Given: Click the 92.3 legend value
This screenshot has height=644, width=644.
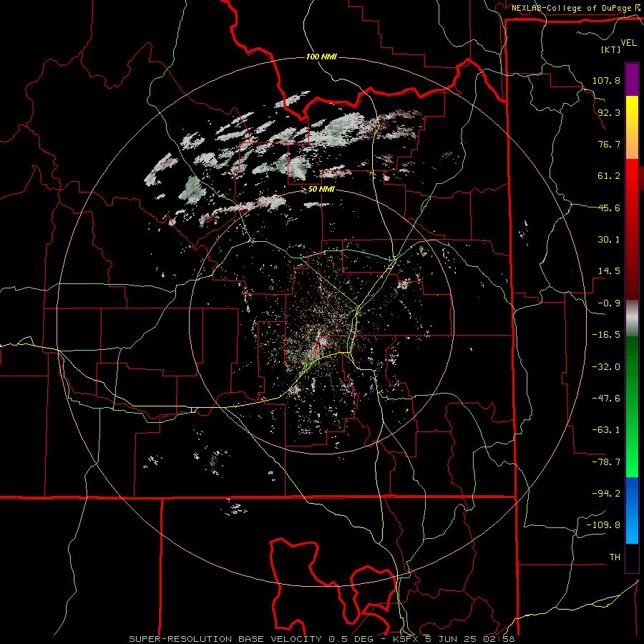Looking at the screenshot, I should [x=609, y=112].
